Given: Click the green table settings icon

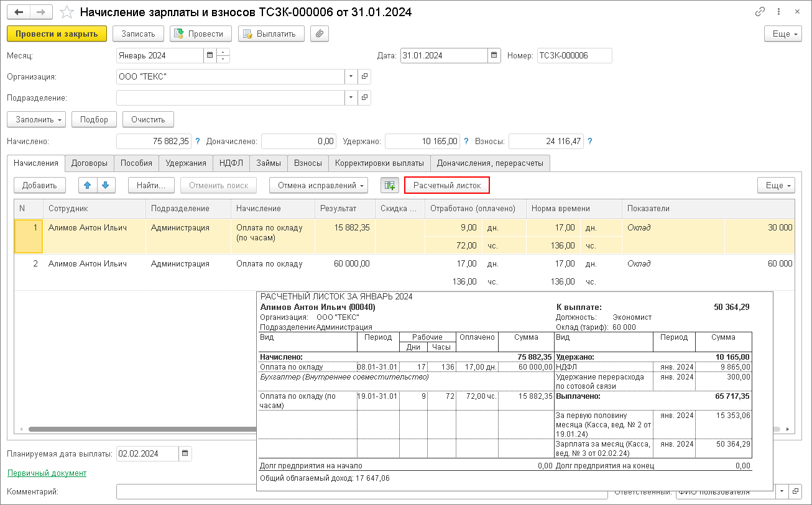Looking at the screenshot, I should pyautogui.click(x=390, y=185).
